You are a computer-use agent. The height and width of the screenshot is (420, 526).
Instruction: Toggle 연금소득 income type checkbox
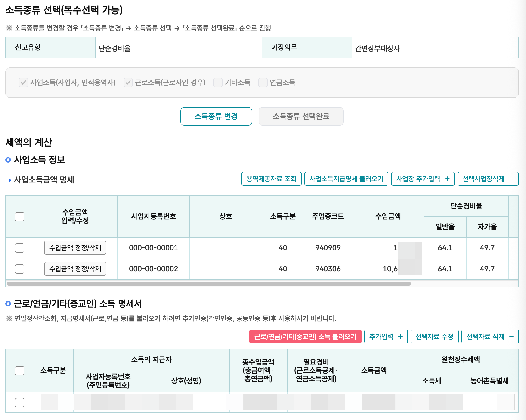[x=263, y=82]
